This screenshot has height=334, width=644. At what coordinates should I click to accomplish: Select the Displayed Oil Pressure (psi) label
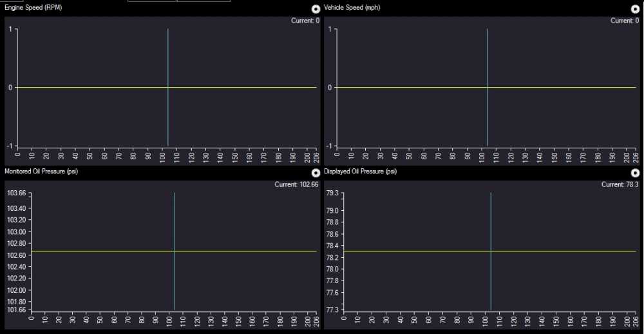tap(360, 172)
